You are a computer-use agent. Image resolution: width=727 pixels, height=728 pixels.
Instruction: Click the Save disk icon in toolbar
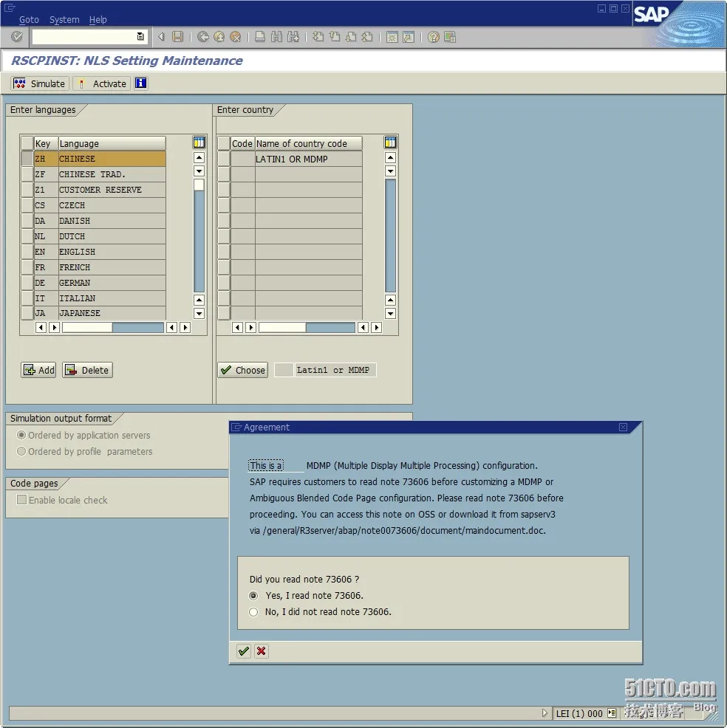point(177,37)
